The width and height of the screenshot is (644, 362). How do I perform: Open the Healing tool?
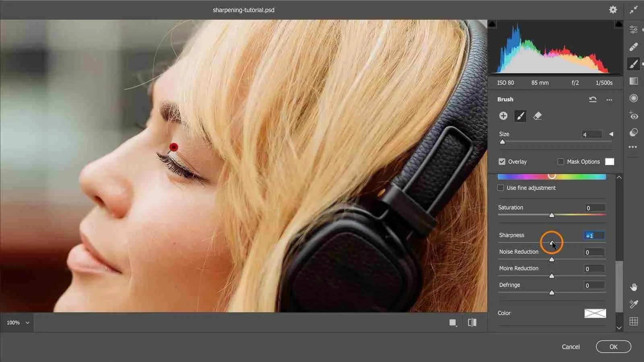[633, 47]
